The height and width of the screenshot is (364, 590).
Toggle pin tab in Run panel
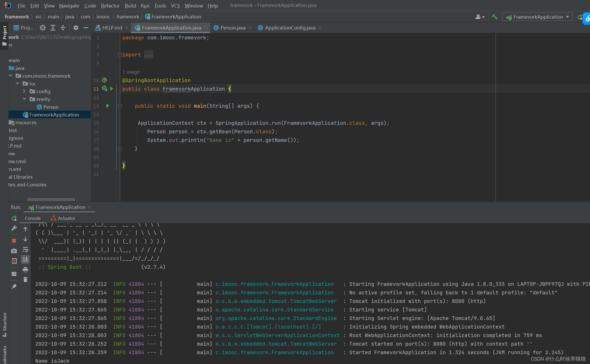(14, 287)
